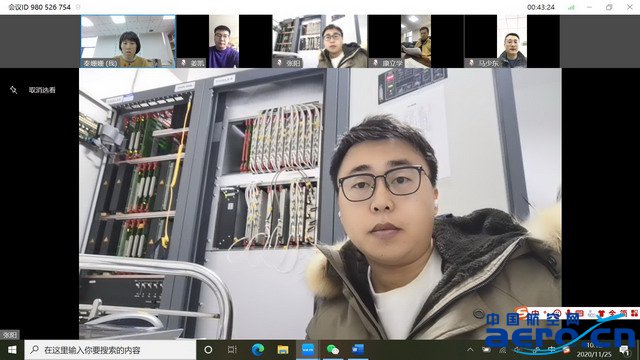Click the taskbar search box
640x360 pixels.
[110, 350]
